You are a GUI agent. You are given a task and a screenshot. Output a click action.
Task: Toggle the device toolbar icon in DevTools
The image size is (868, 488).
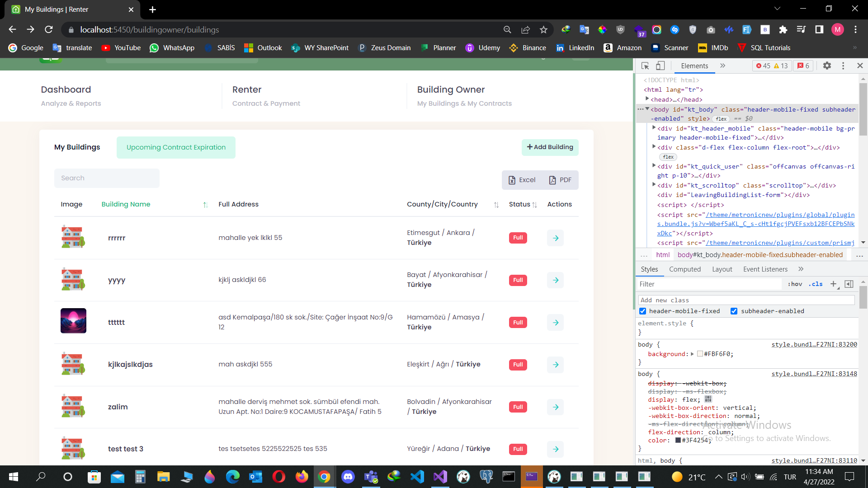coord(660,66)
